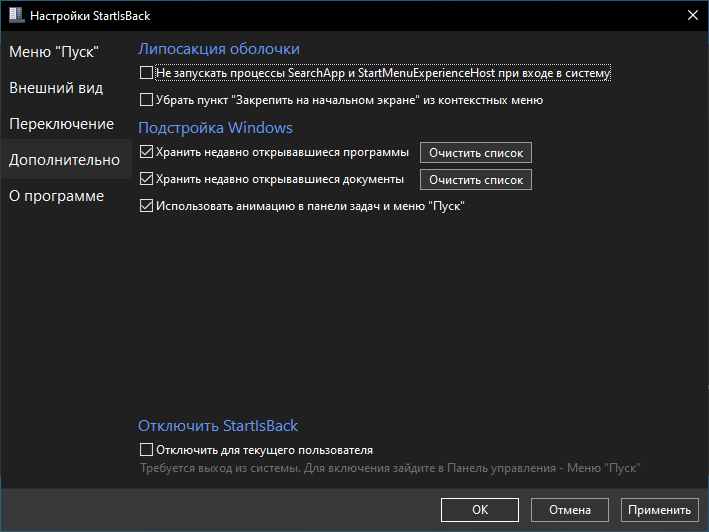This screenshot has height=532, width=709.
Task: Click Очистить список next to recent documents
Action: 476,180
